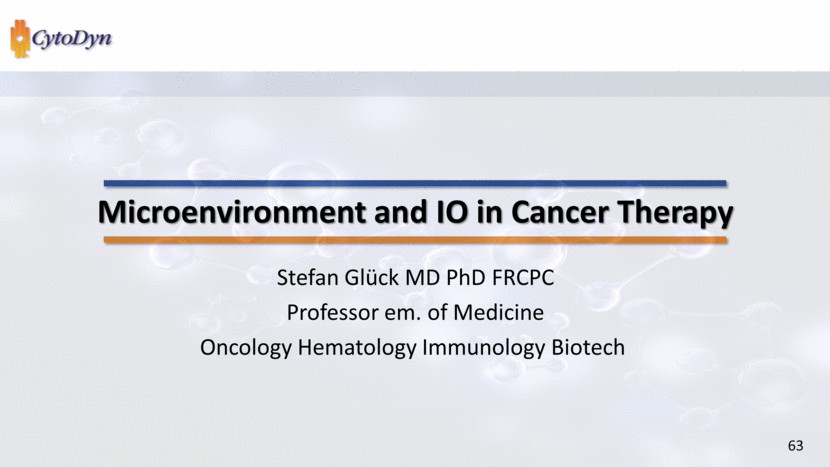Click the slide number 63

click(x=796, y=444)
